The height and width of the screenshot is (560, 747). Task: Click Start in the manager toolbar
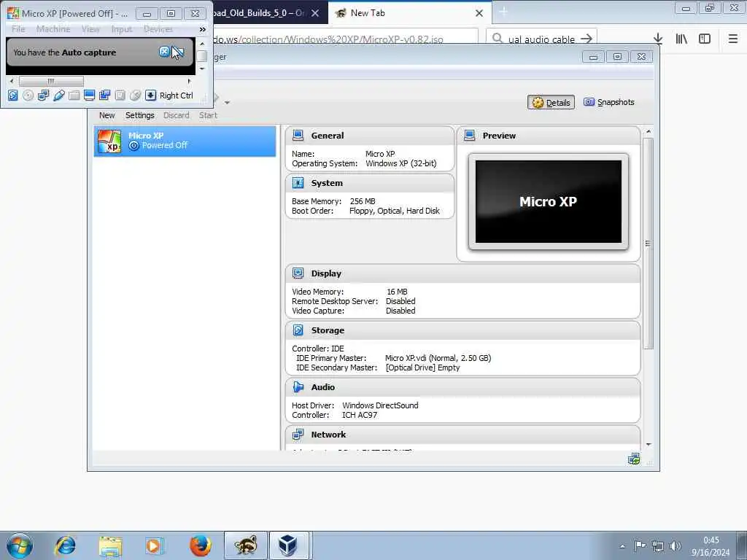(x=208, y=115)
